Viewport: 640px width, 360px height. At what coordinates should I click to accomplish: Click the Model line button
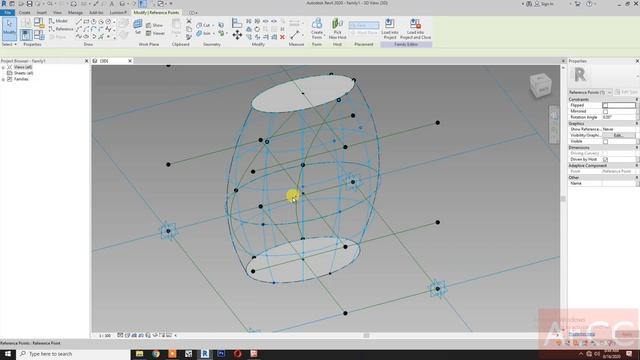pyautogui.click(x=58, y=21)
